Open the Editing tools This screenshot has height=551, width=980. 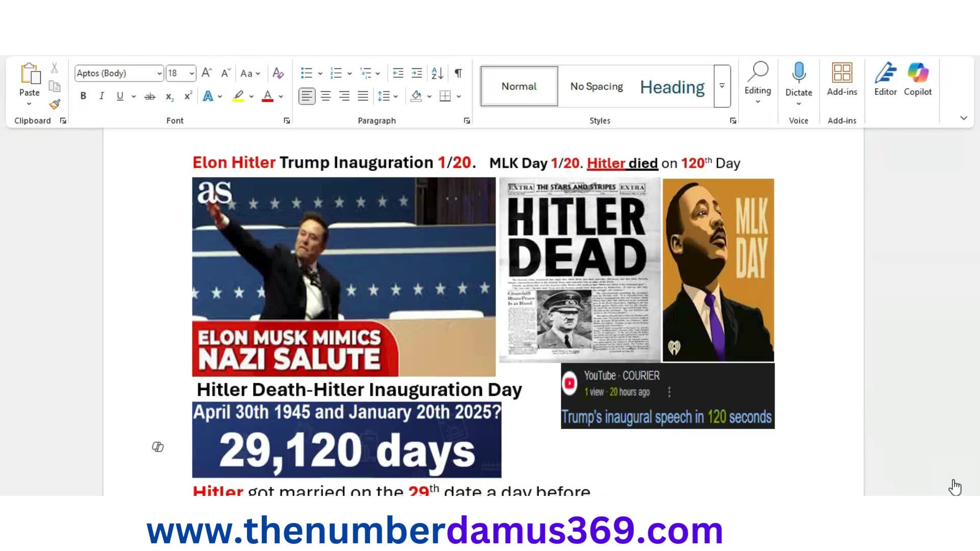757,82
